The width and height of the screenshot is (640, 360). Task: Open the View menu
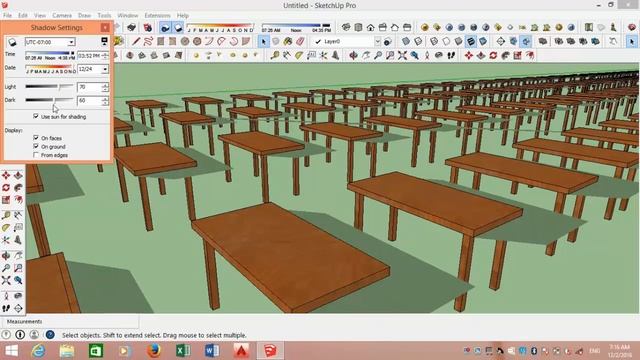[x=40, y=15]
